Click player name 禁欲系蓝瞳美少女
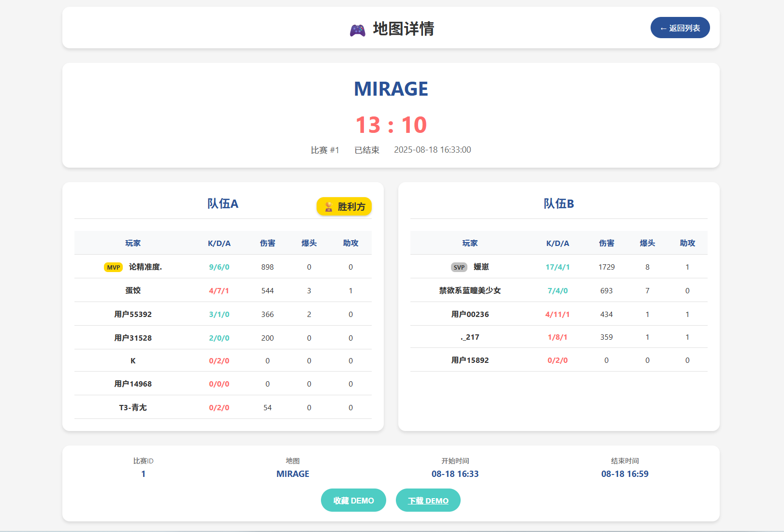This screenshot has height=532, width=784. (x=470, y=290)
